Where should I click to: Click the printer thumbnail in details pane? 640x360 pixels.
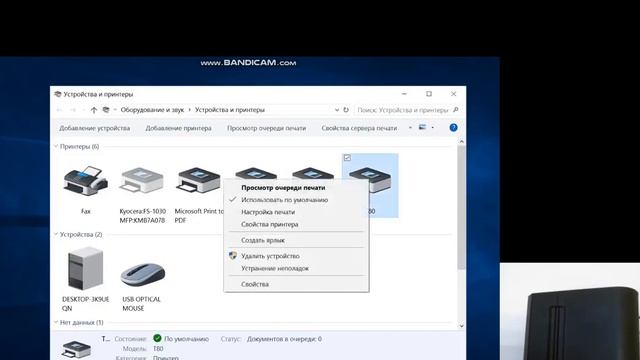[x=76, y=350]
